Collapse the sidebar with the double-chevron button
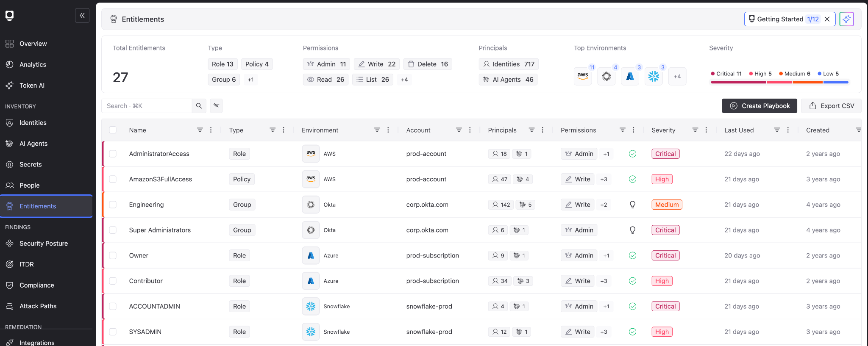The height and width of the screenshot is (346, 868). click(82, 15)
